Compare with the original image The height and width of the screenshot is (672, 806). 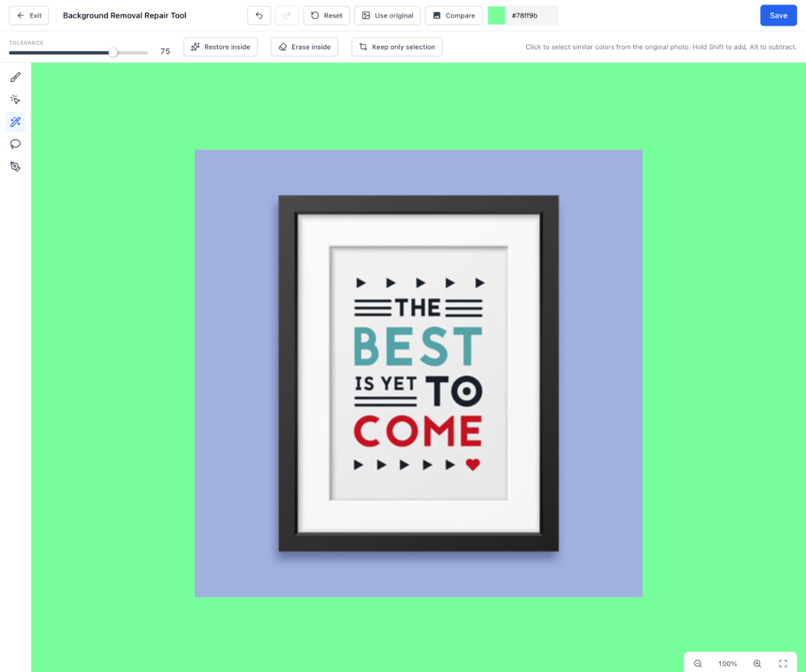click(x=454, y=16)
